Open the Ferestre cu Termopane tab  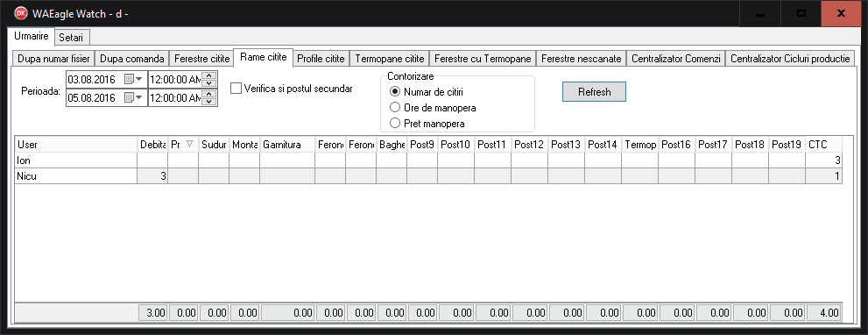(483, 58)
